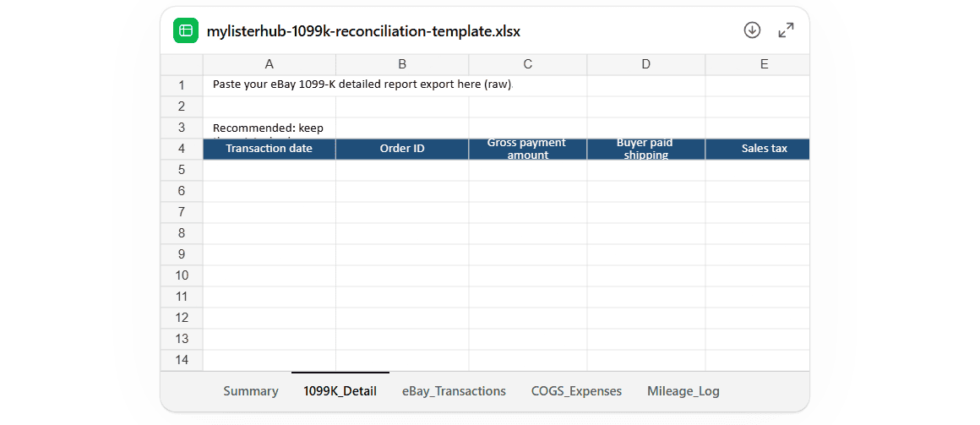Click the file name mylisterhub-1099k-reconciliation-template.xlsx
The width and height of the screenshot is (980, 425).
pos(364,30)
